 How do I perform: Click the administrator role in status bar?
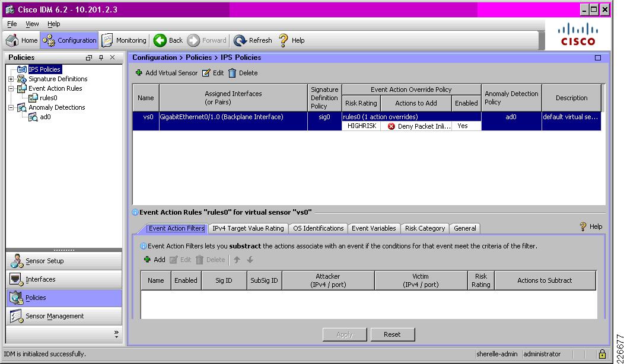pyautogui.click(x=542, y=354)
